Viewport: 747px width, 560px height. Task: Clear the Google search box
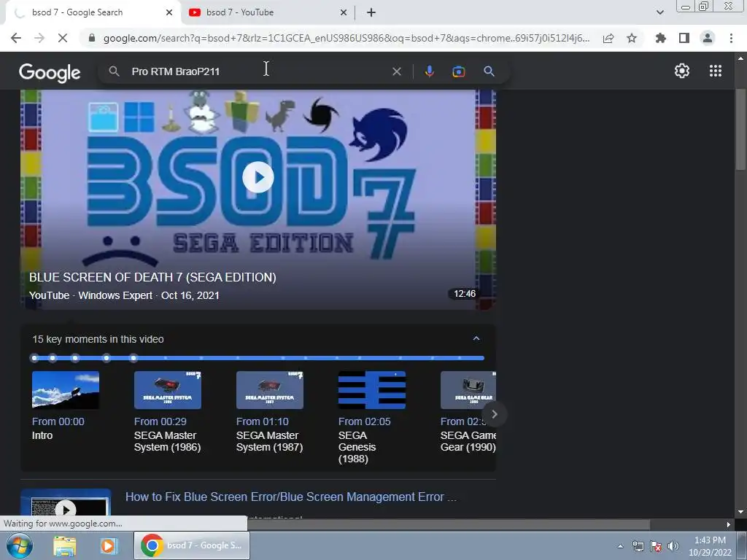tap(396, 71)
